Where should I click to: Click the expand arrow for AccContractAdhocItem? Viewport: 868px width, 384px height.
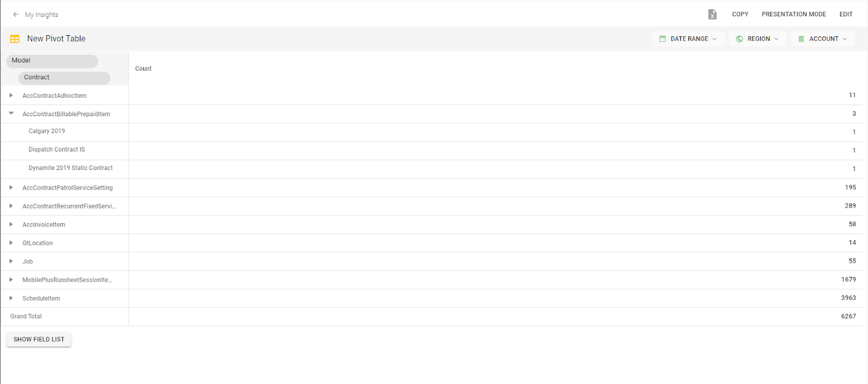[11, 95]
